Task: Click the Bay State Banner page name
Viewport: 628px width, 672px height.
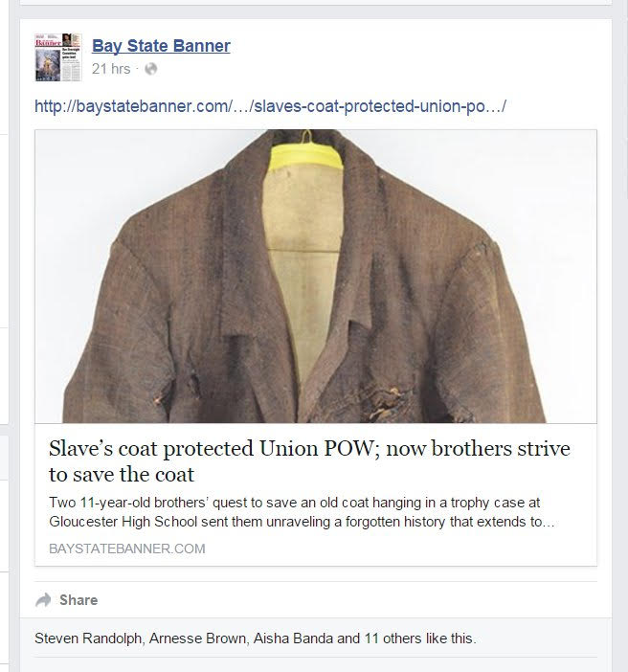Action: point(161,46)
